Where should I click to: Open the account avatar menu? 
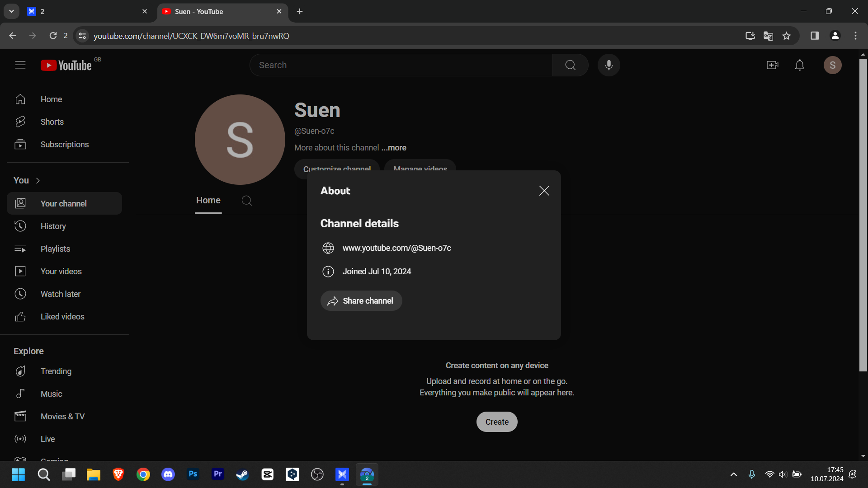pos(832,65)
